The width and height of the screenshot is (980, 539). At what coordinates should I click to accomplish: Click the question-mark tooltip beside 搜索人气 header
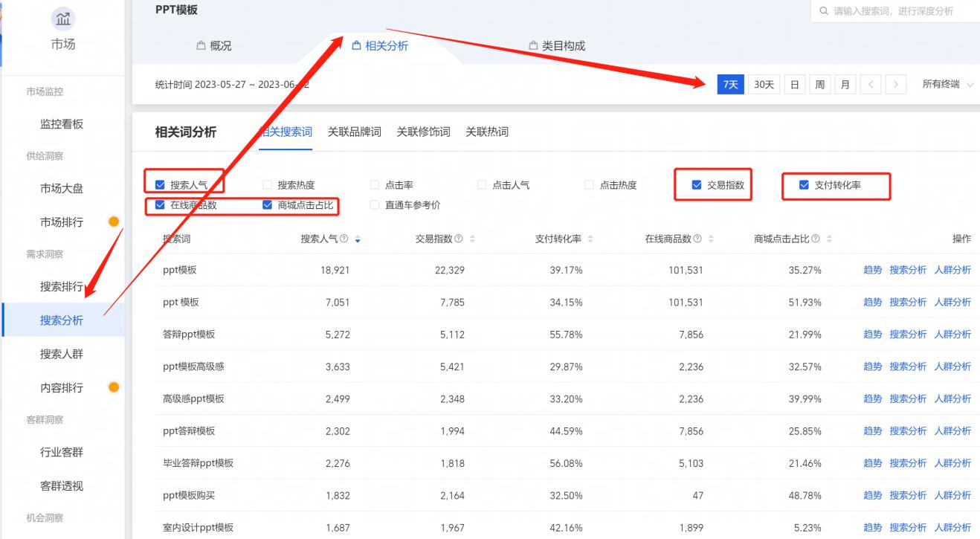click(344, 239)
